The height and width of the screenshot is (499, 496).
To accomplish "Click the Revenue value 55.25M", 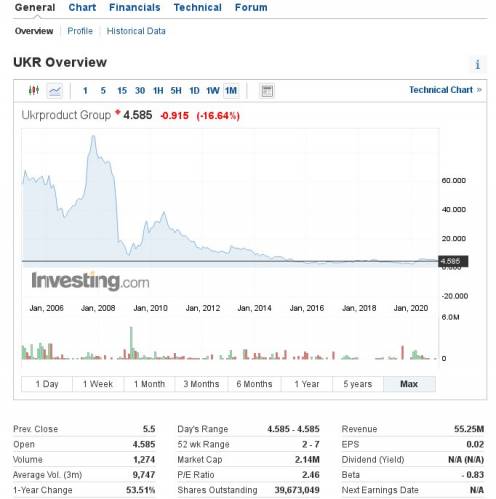I will [x=469, y=429].
